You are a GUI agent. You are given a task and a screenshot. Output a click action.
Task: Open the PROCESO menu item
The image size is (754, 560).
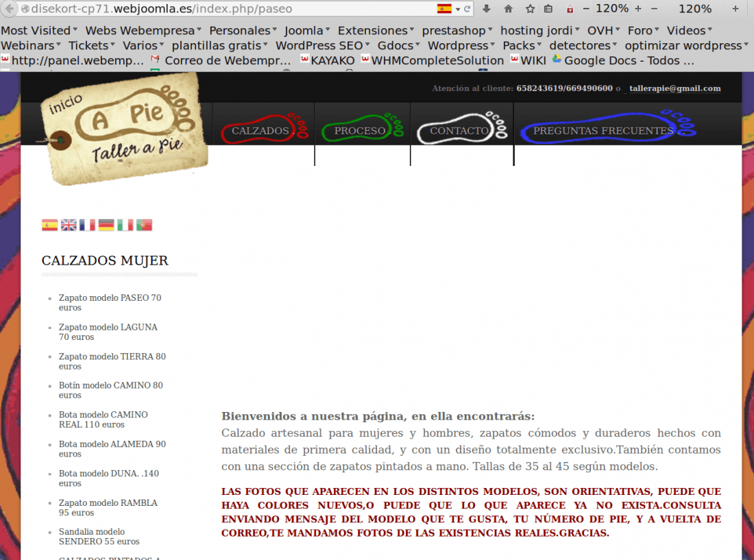362,130
